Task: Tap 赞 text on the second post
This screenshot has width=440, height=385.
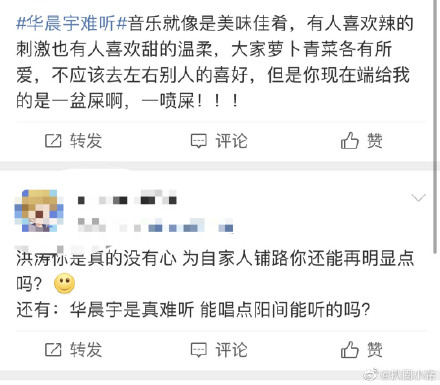Action: [x=375, y=350]
